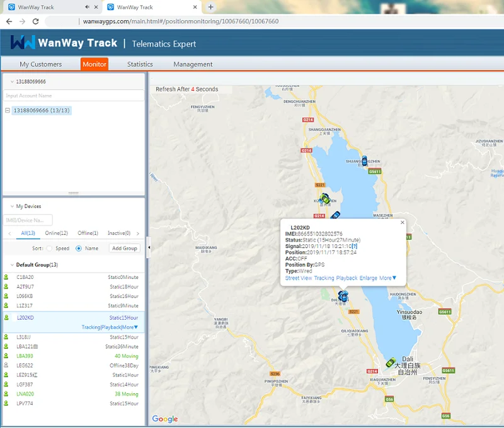504x428 pixels.
Task: Focus the IMEI/Device Name search field
Action: pos(28,220)
